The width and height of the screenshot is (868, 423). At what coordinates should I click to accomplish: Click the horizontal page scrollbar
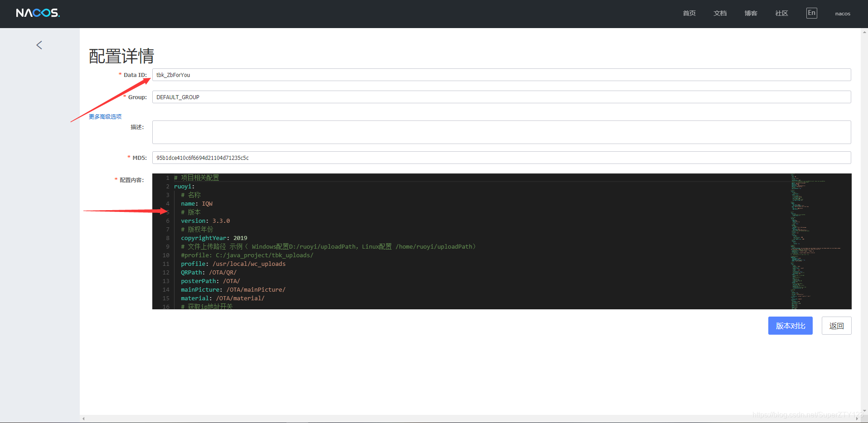(x=470, y=419)
